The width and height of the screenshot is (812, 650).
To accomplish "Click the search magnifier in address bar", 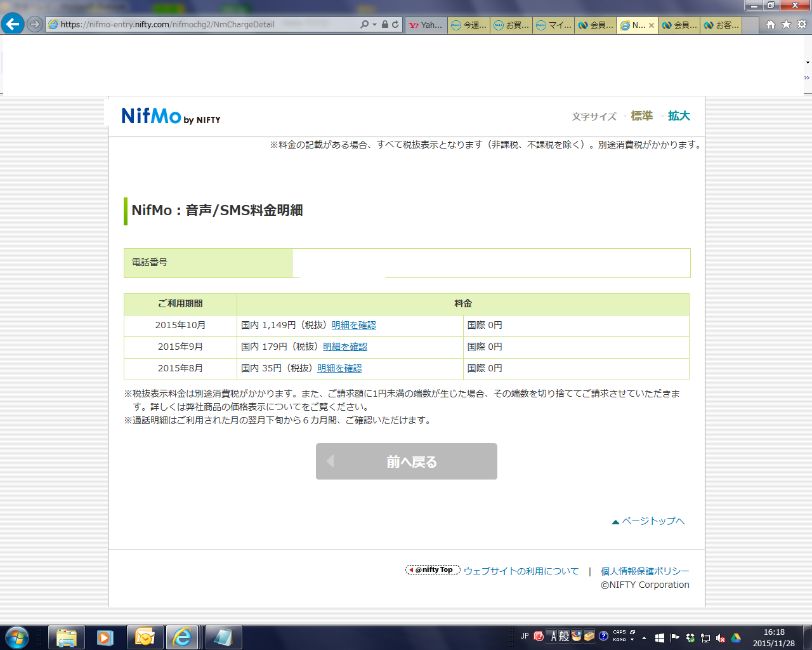I will point(364,24).
